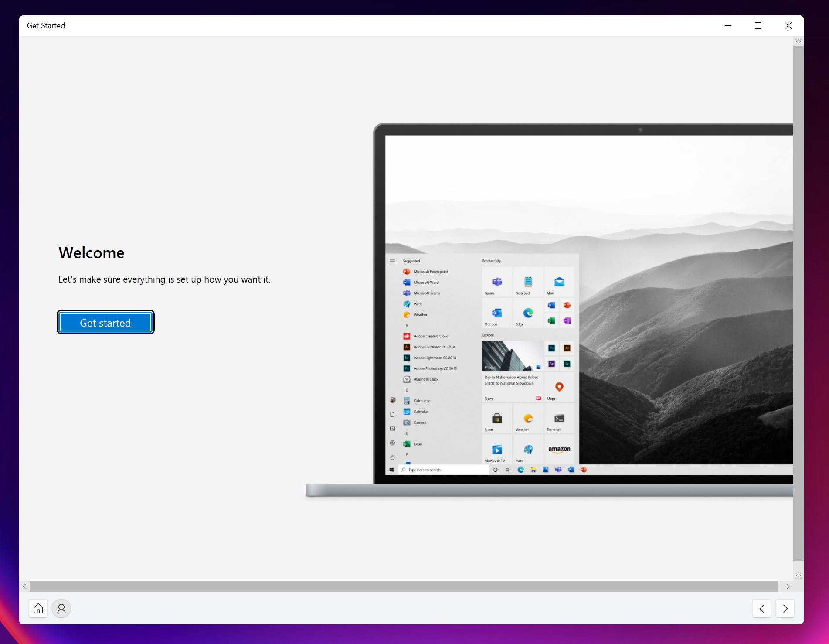The image size is (829, 644).
Task: Click the vertical scrollbar up arrow
Action: point(798,41)
